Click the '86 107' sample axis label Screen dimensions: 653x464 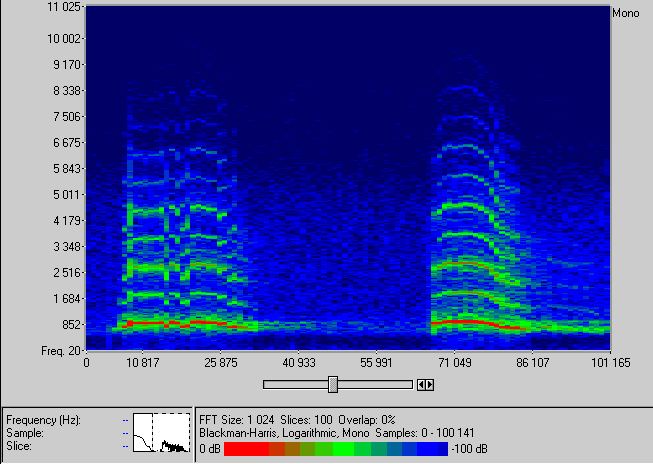click(533, 363)
